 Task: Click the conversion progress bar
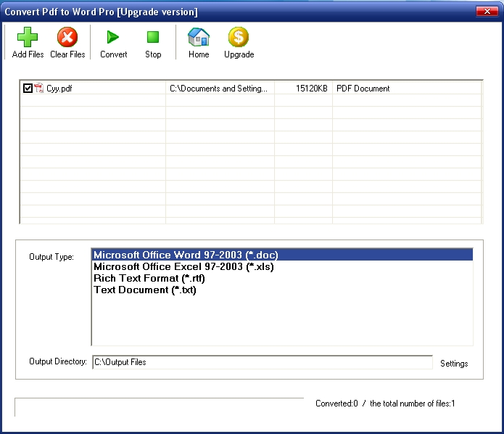click(x=159, y=407)
